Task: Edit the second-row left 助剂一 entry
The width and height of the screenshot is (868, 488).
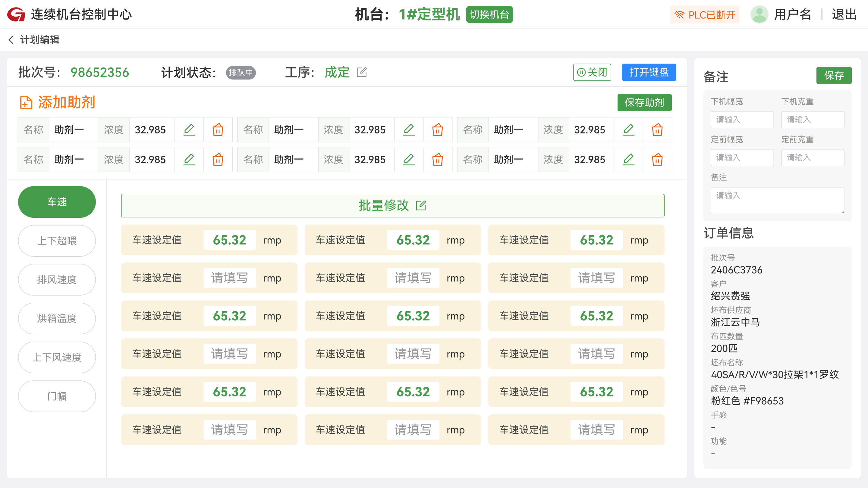Action: pos(189,159)
